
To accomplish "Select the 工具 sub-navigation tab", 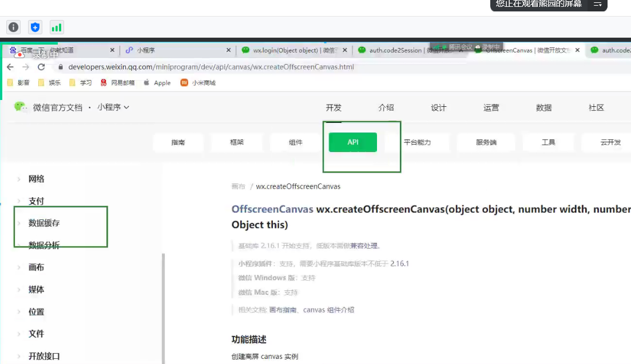I will (548, 142).
